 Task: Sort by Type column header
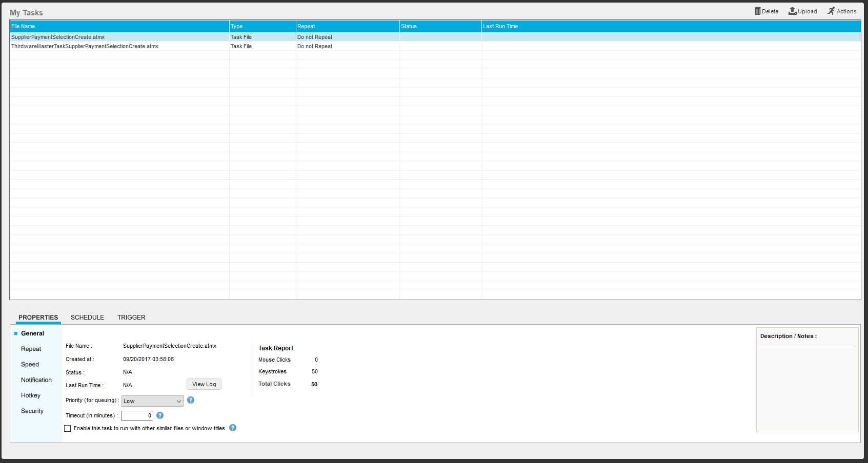point(263,26)
